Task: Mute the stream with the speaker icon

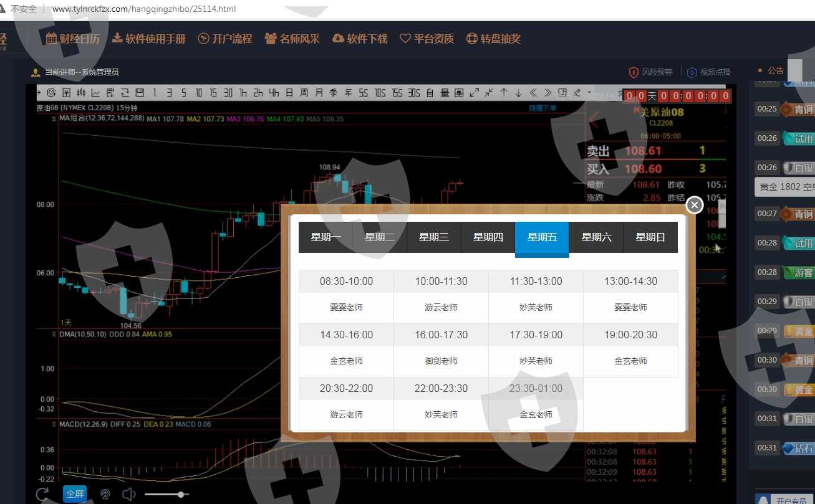Action: click(x=129, y=495)
